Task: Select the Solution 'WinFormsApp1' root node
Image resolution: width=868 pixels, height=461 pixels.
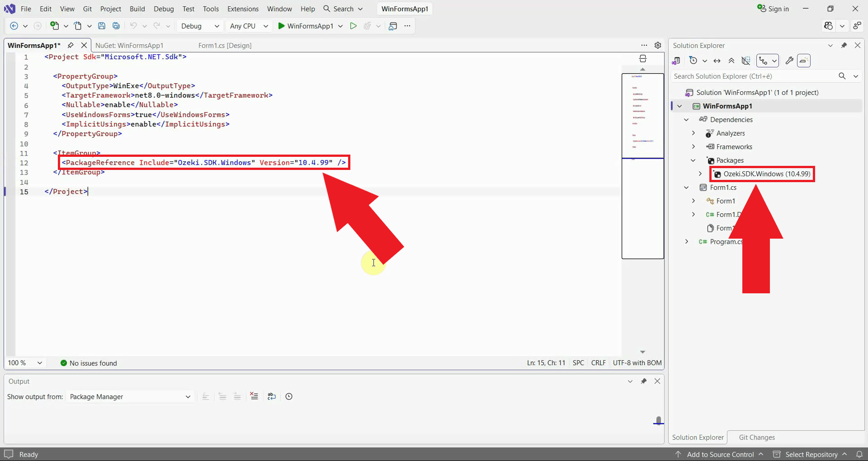Action: pyautogui.click(x=758, y=92)
